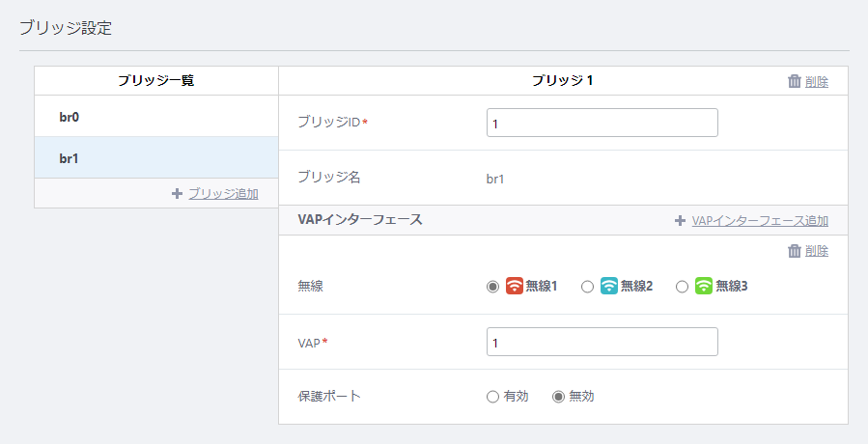Focus the VAP number input field
The width and height of the screenshot is (868, 444).
click(x=602, y=342)
